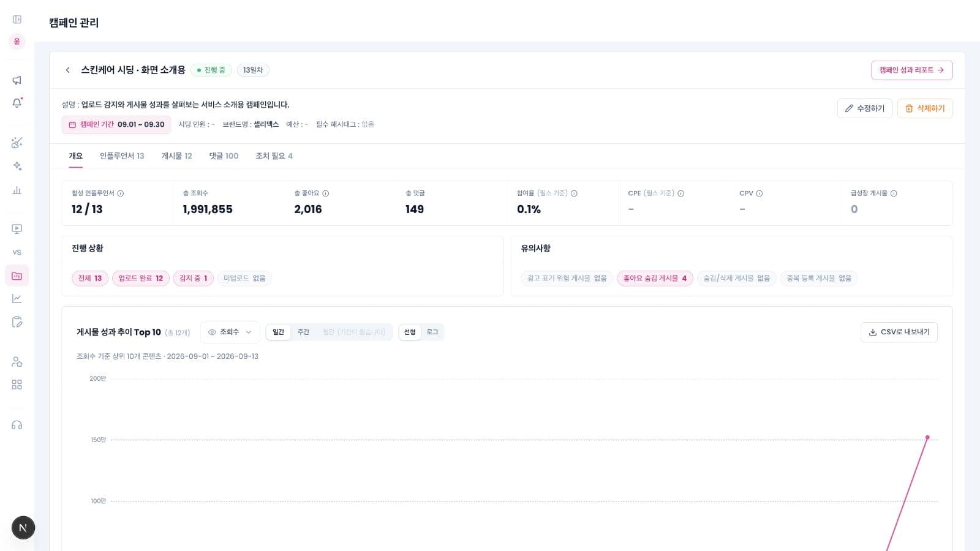The height and width of the screenshot is (551, 980).
Task: Click info icon next to CPE
Action: [x=681, y=193]
